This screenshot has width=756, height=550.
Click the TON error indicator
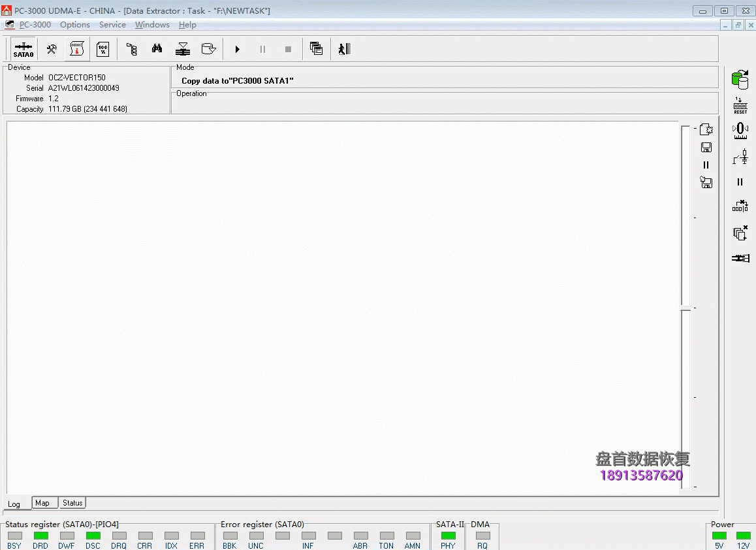point(386,536)
